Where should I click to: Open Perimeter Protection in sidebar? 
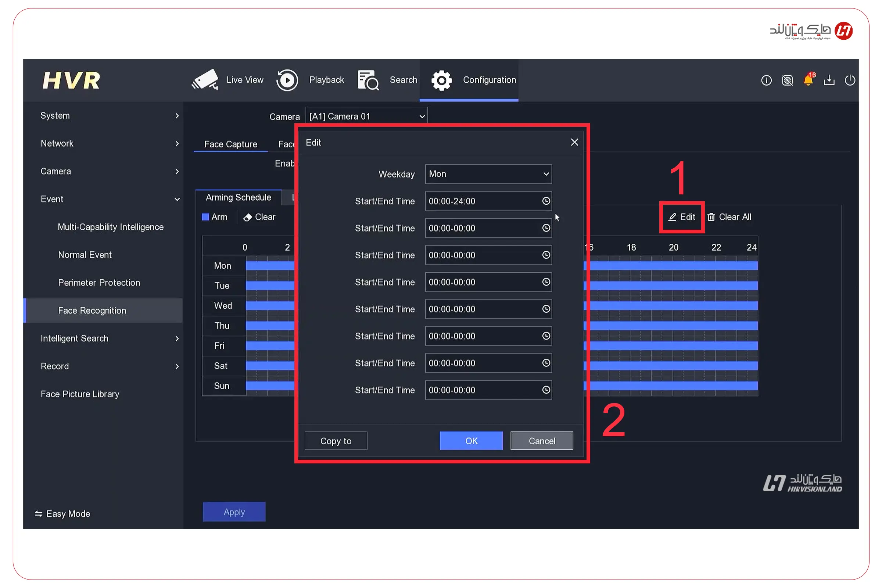[x=99, y=282]
